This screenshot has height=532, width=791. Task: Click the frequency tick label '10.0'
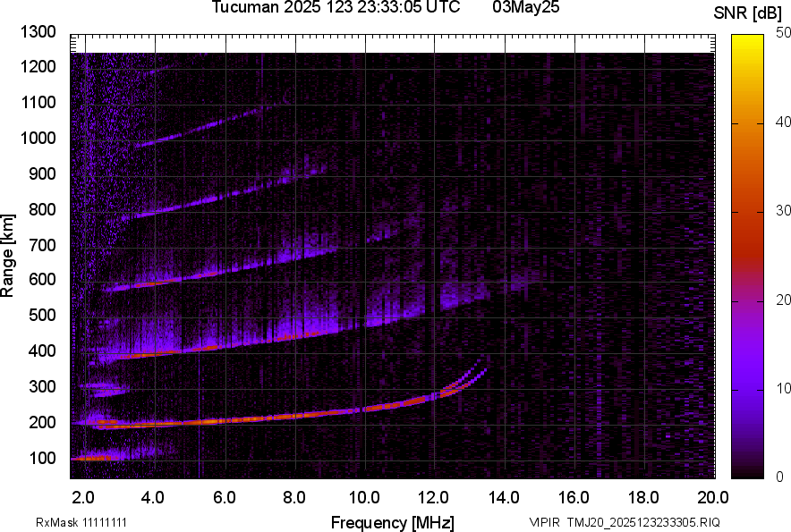pos(364,498)
